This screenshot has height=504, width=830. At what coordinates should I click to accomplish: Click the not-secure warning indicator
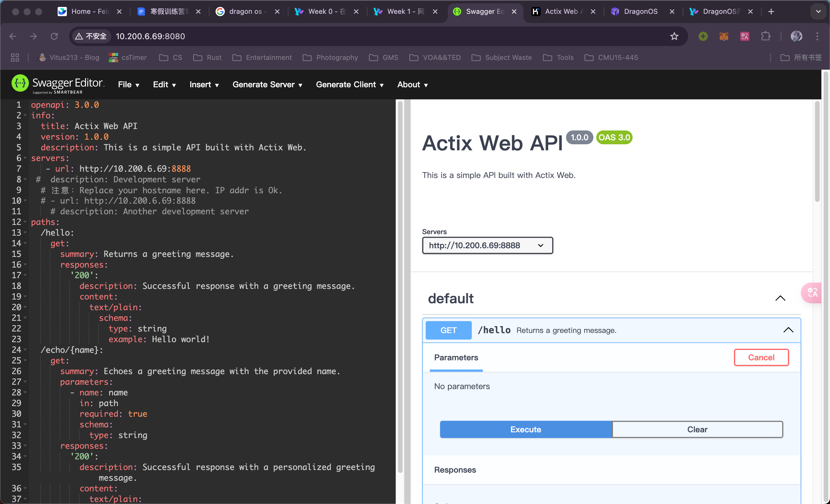pyautogui.click(x=91, y=36)
